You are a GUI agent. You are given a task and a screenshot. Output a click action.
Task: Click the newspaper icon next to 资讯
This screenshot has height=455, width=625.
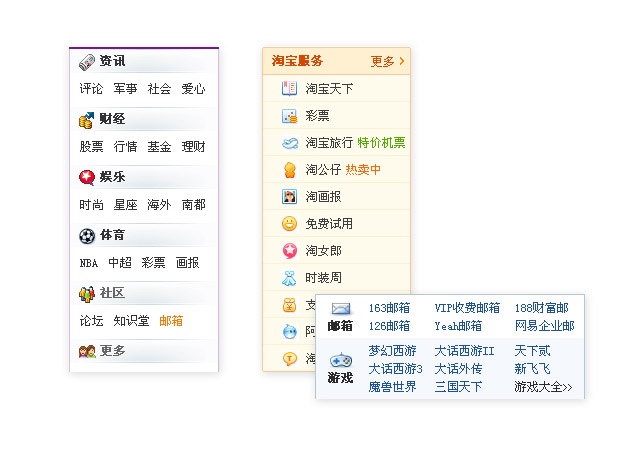pos(87,62)
